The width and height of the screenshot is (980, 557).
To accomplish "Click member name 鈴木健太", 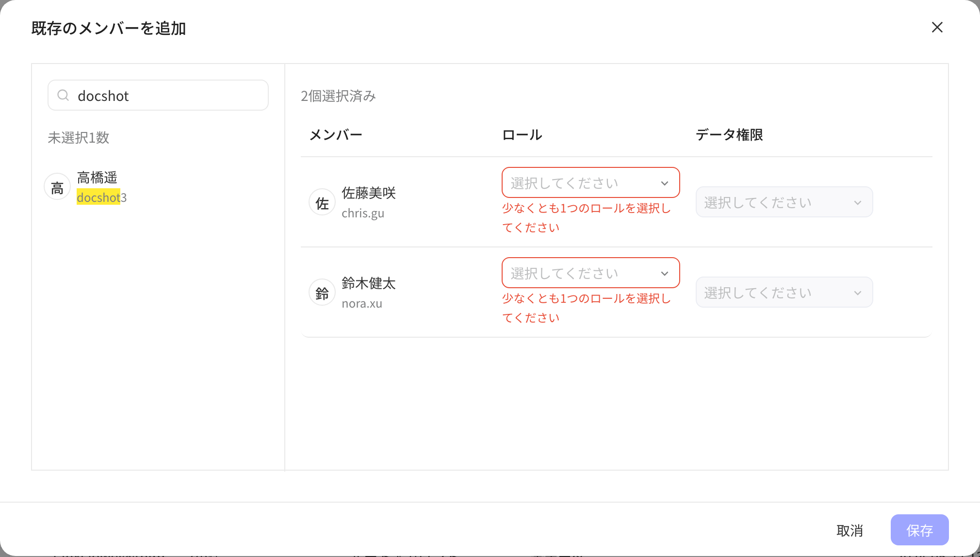I will pos(369,283).
